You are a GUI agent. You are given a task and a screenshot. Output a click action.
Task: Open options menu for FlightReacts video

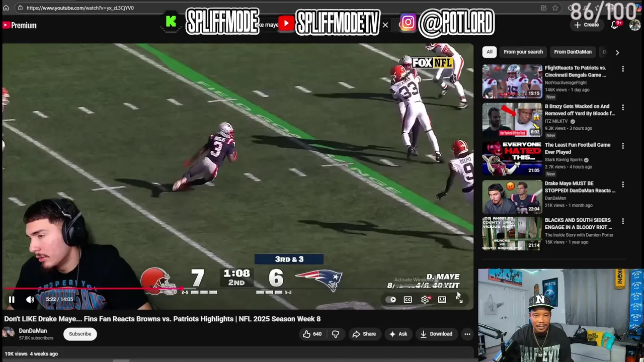click(x=623, y=69)
